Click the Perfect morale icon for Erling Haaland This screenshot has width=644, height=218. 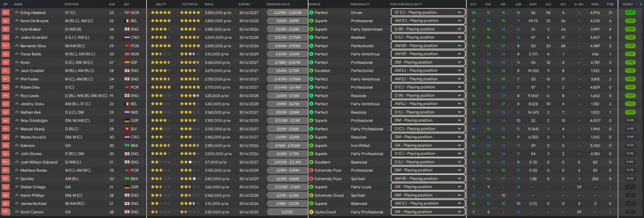pyautogui.click(x=311, y=12)
